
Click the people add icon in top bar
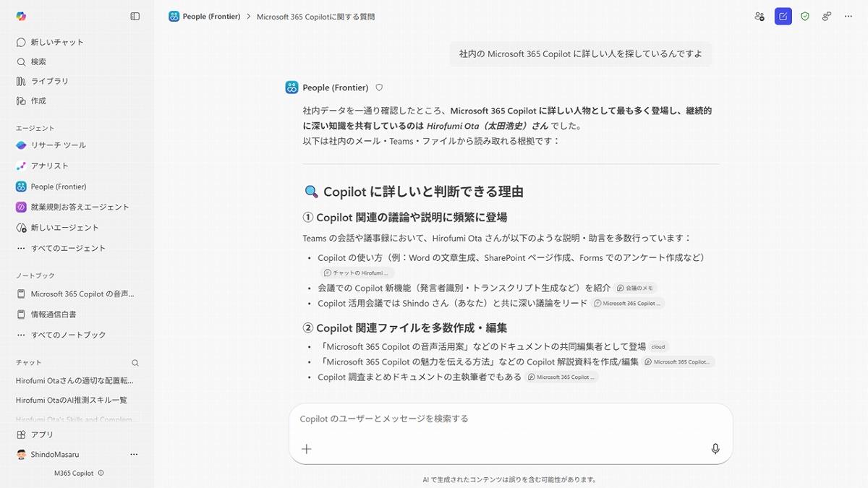pos(759,16)
